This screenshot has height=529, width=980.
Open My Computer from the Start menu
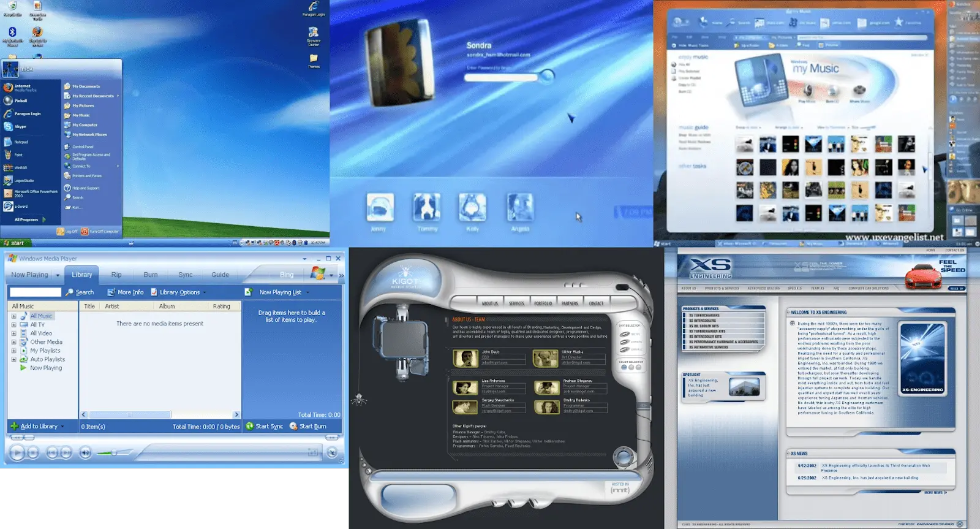coord(85,125)
